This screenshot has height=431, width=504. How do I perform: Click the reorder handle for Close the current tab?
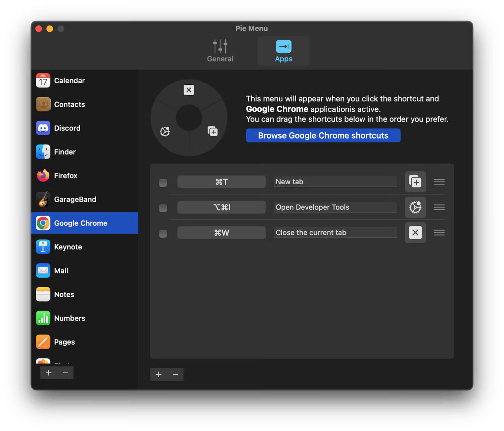point(439,233)
